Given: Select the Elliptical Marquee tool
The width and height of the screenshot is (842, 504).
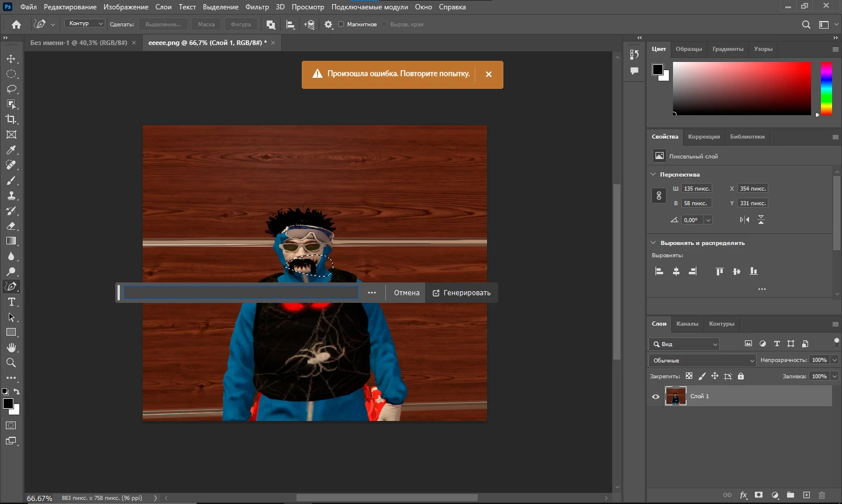Looking at the screenshot, I should [11, 74].
